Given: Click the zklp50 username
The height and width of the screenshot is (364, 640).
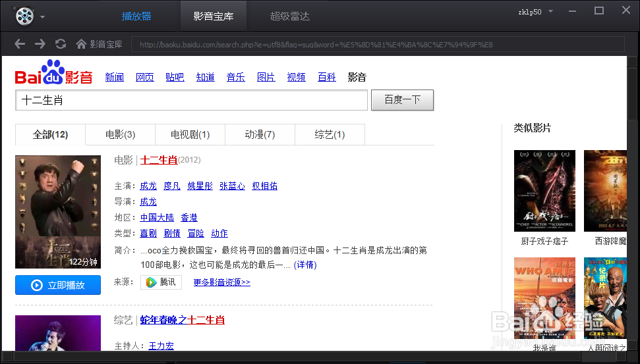Looking at the screenshot, I should click(530, 12).
